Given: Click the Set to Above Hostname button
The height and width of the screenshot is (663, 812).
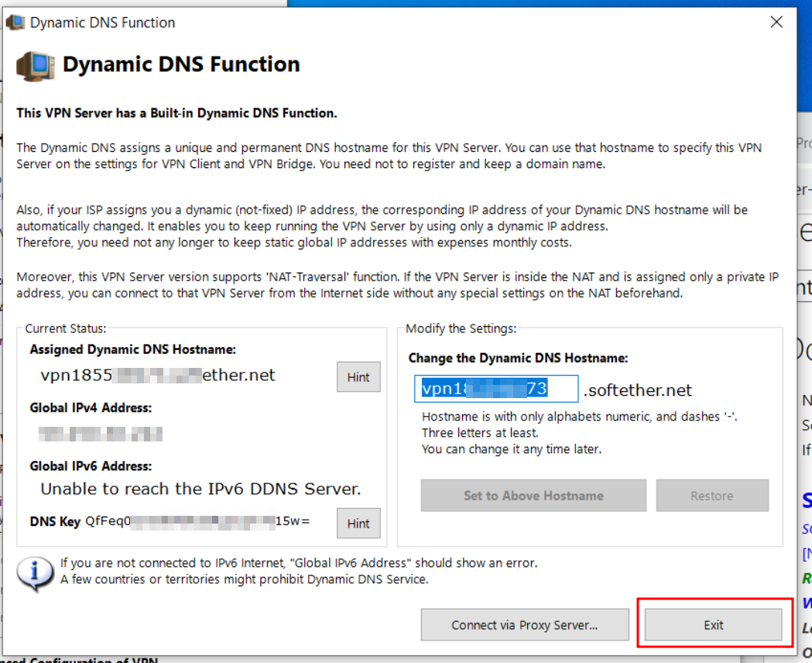Looking at the screenshot, I should [533, 496].
